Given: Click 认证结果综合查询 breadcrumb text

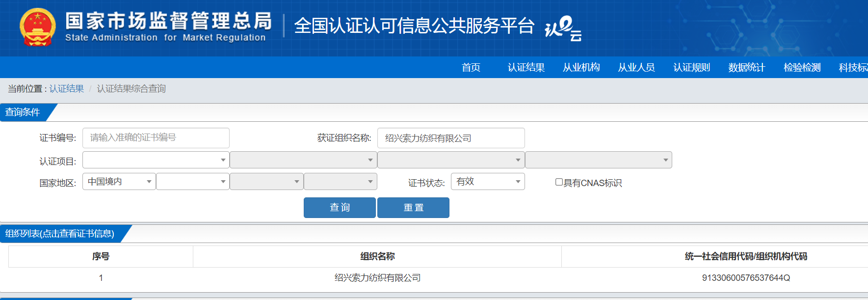Looking at the screenshot, I should click(132, 88).
